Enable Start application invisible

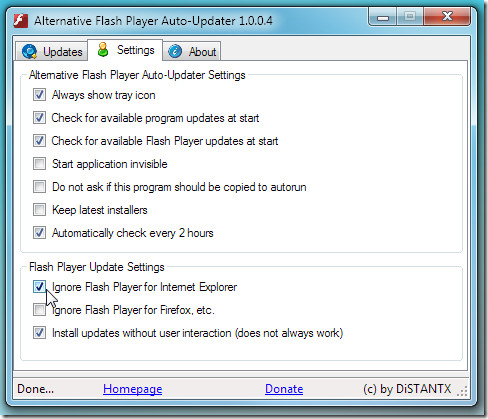pos(39,164)
